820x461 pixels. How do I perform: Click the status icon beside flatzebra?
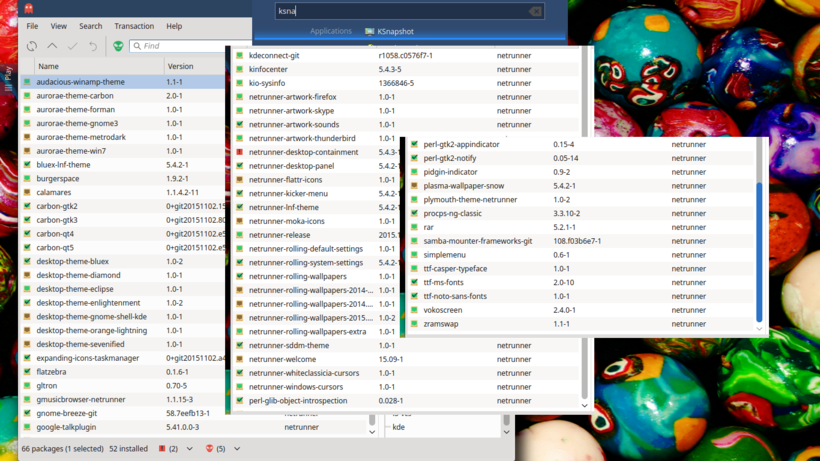(x=27, y=372)
